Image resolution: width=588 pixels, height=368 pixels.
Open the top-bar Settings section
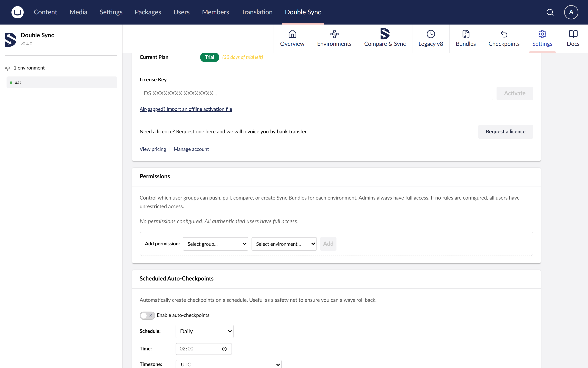click(x=111, y=12)
